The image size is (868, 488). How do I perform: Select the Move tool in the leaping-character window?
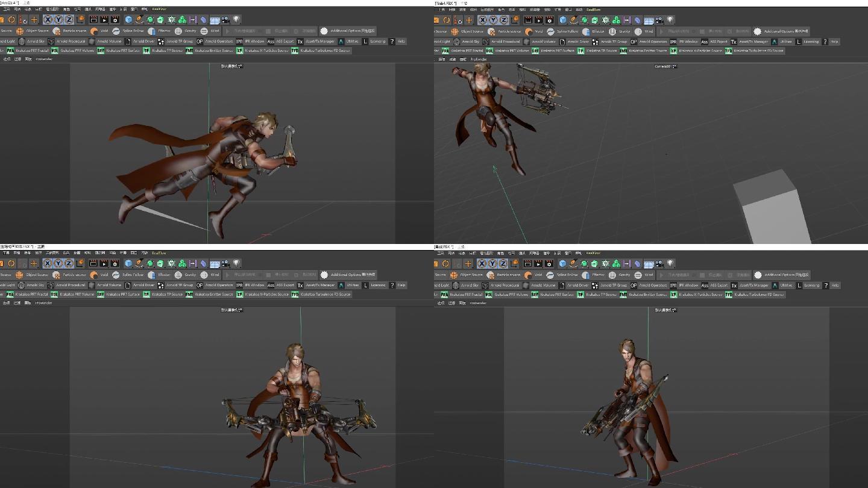click(x=34, y=19)
